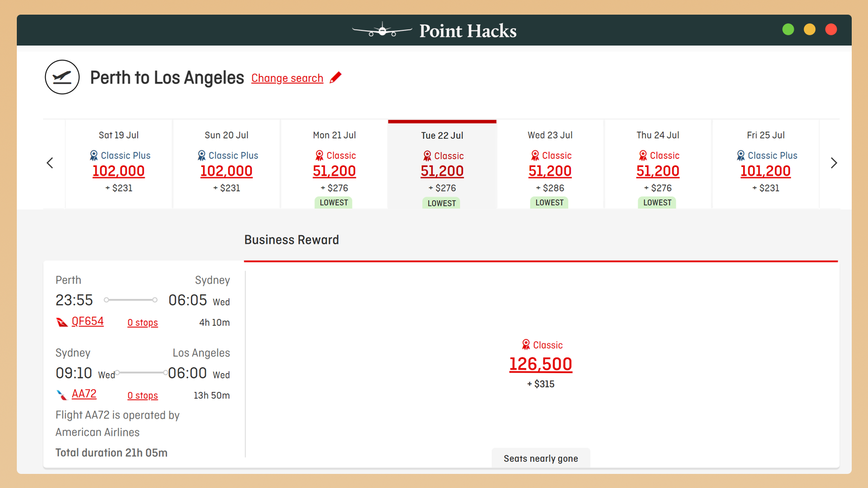Select the Fri 25 Jul date tab
The image size is (868, 488).
click(765, 164)
